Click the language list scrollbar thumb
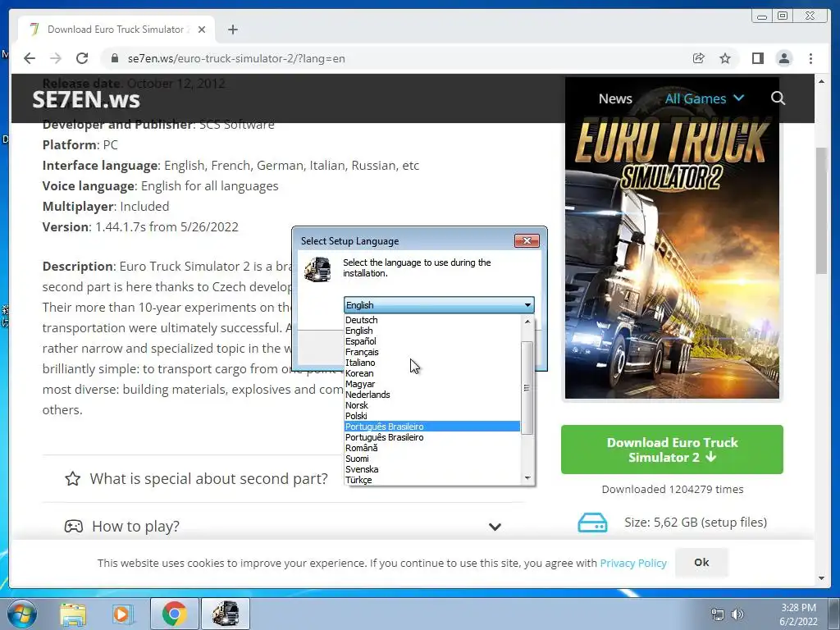 tap(527, 388)
